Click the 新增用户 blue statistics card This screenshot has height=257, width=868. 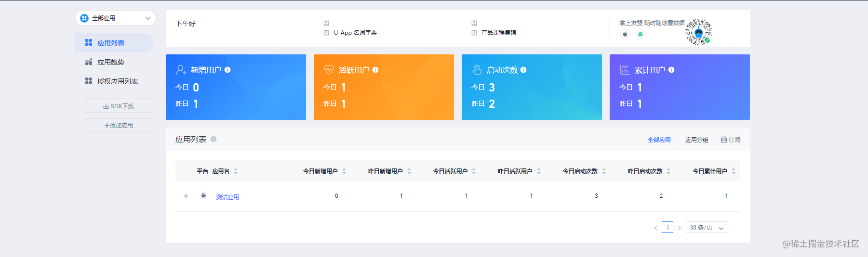coord(236,87)
